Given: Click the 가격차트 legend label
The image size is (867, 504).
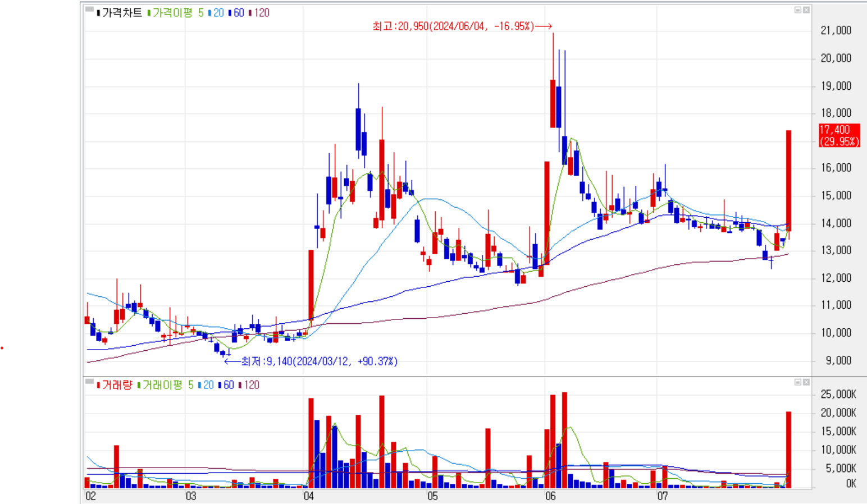Looking at the screenshot, I should point(120,12).
